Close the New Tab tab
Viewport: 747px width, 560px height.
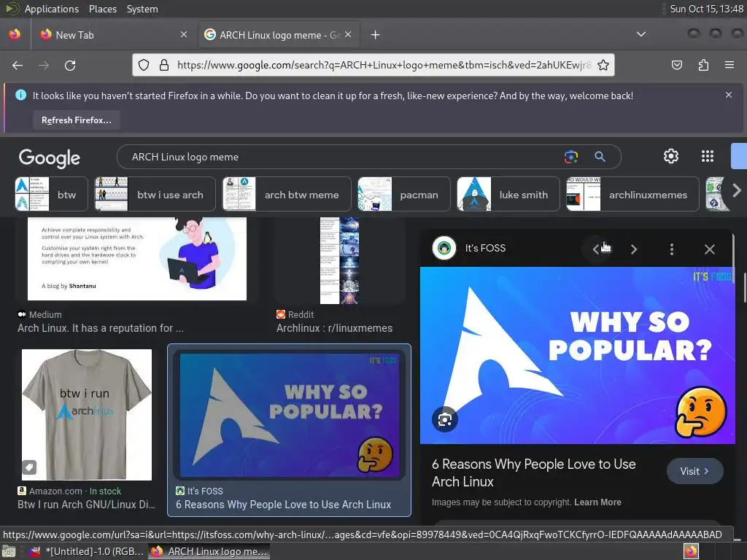184,34
